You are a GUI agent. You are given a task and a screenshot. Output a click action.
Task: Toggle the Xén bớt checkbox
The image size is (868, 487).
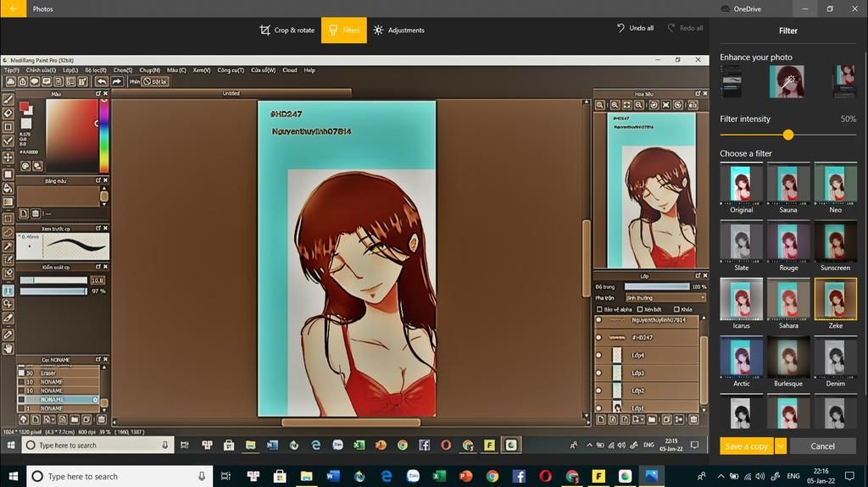click(x=640, y=309)
